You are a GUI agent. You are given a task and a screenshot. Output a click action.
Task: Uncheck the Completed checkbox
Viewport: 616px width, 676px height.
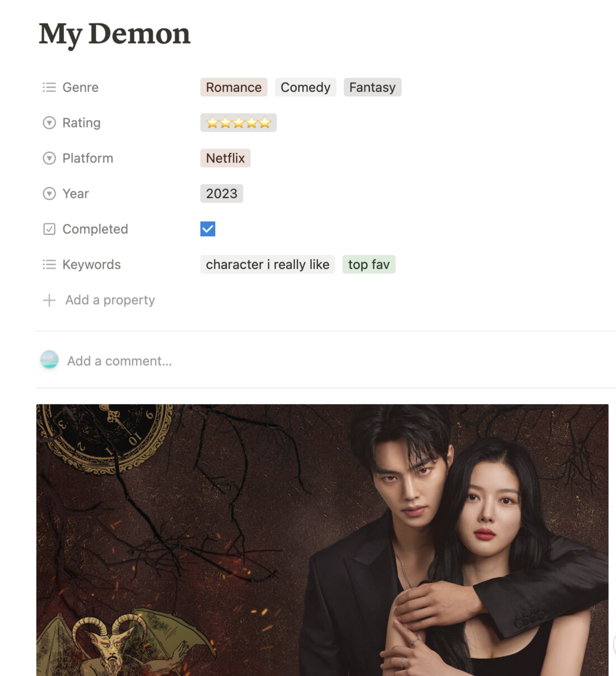click(208, 229)
